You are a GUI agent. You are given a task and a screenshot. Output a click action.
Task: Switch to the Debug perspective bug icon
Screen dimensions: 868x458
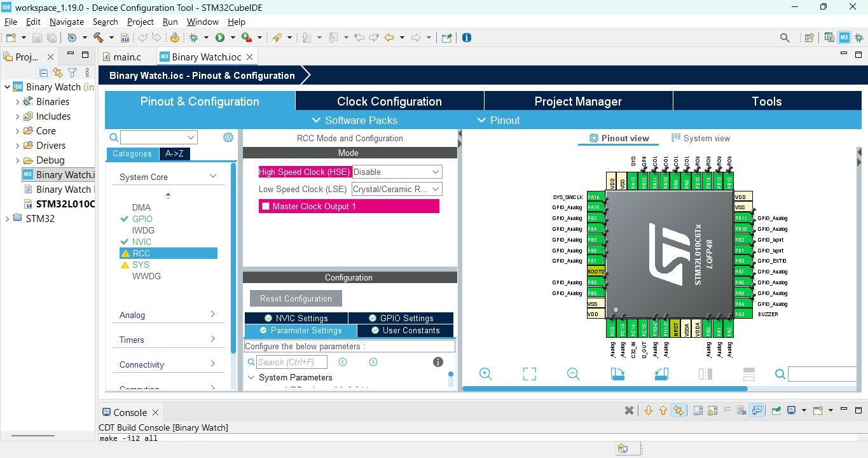click(858, 38)
